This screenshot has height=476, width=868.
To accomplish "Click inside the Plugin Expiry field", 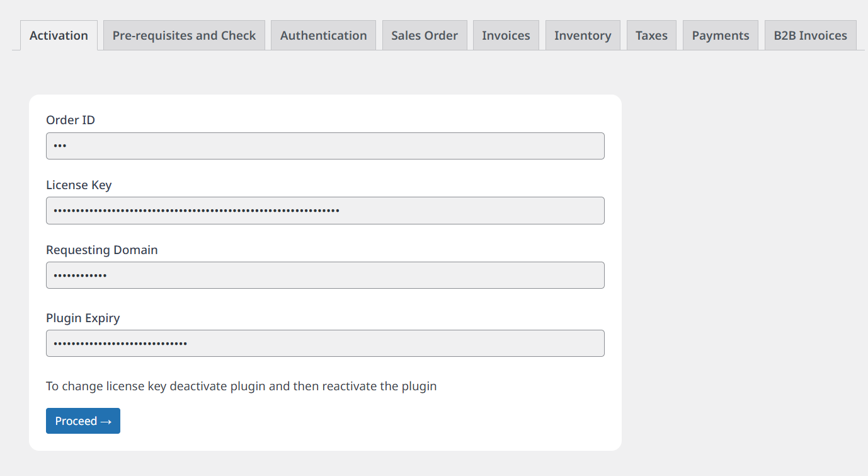I will (x=325, y=343).
